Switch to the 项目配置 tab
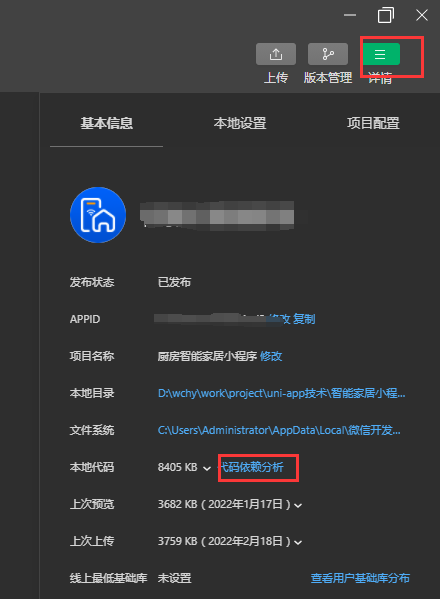 point(373,123)
